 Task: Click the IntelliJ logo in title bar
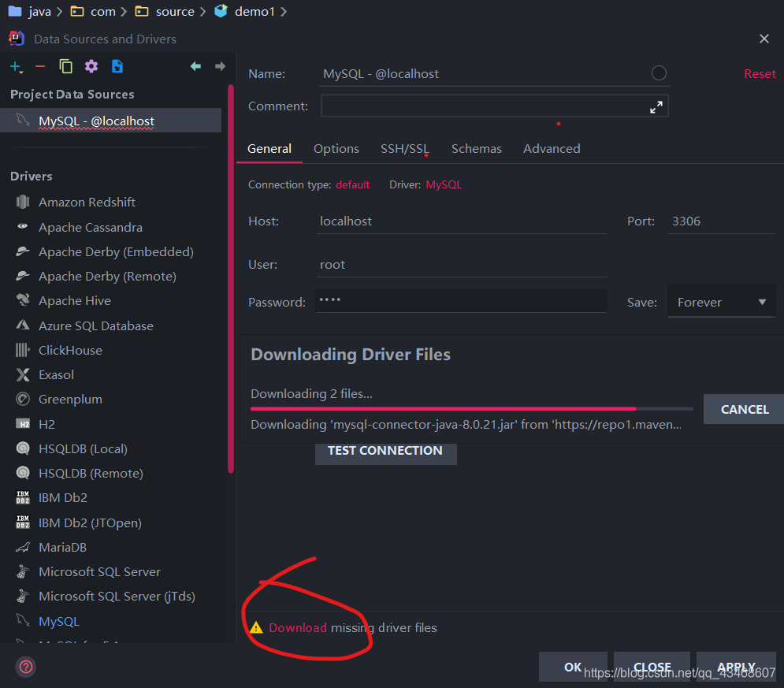tap(17, 38)
